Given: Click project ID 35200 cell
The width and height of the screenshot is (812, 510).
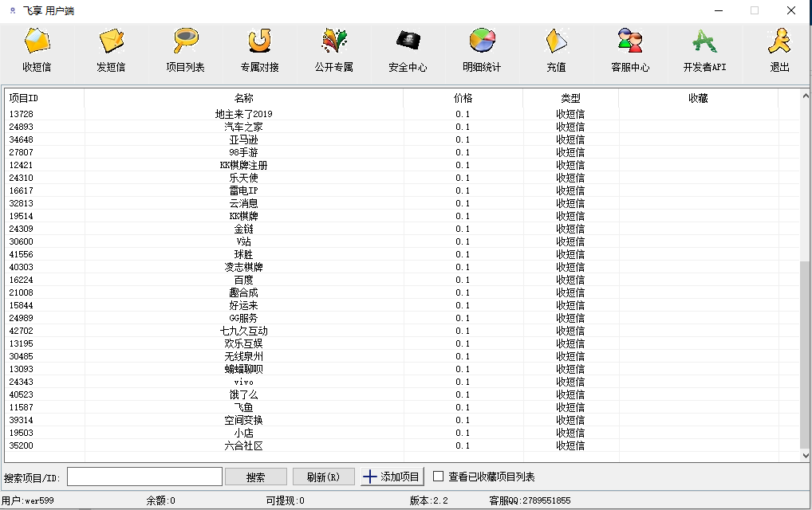Looking at the screenshot, I should tap(22, 446).
